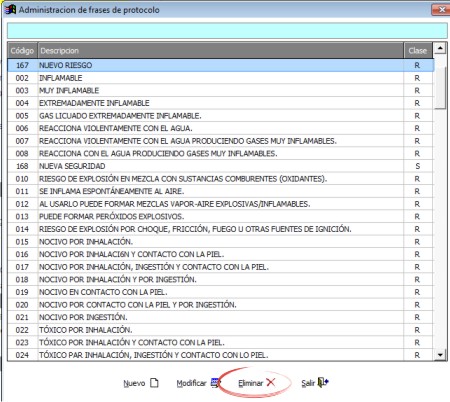Click the Nuevo button label

(x=134, y=383)
